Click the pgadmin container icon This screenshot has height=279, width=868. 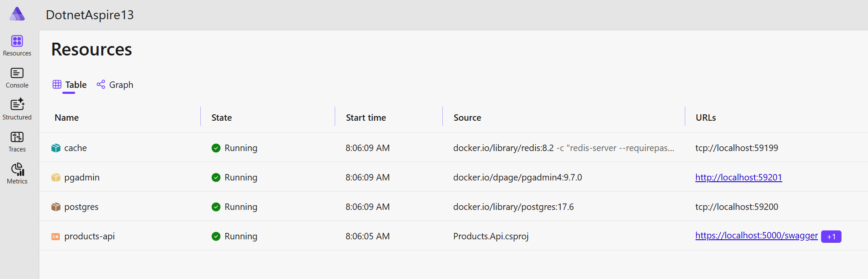[x=56, y=177]
